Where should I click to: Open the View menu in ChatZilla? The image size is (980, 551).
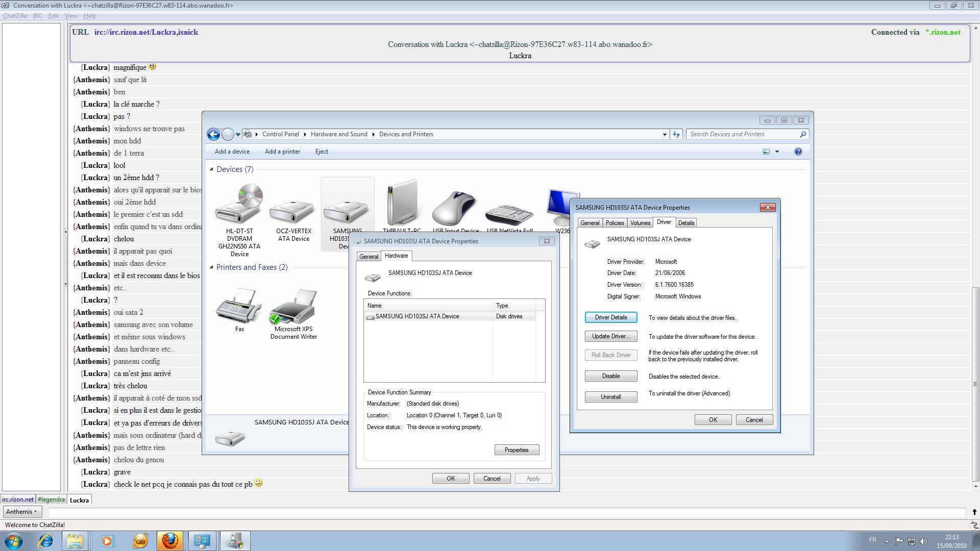(x=71, y=16)
